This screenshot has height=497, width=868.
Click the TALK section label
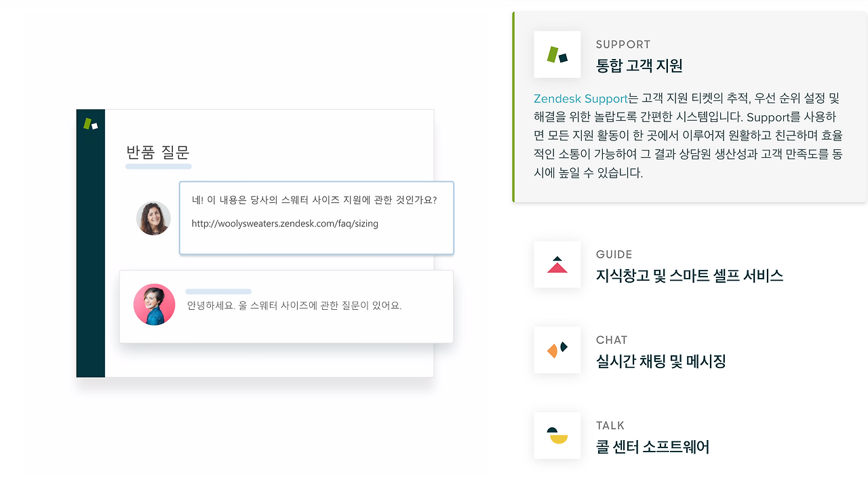point(610,425)
